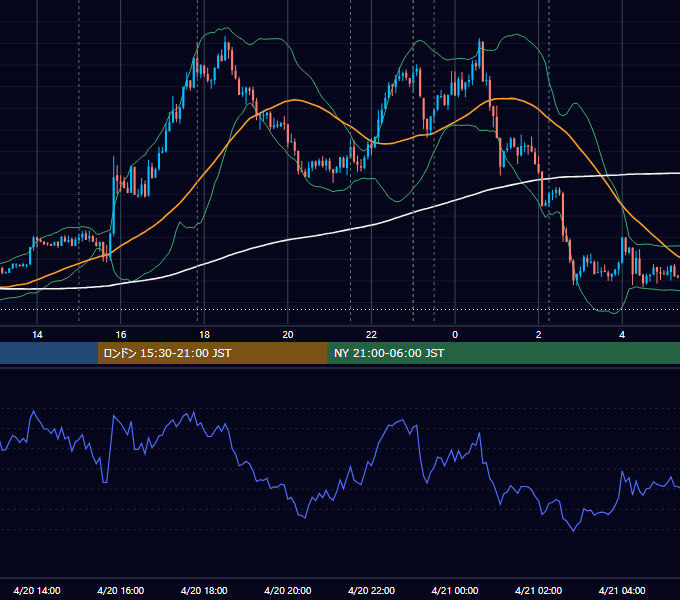Viewport: 680px width, 600px height.
Task: Click the '22' hour label on price chart axis
Action: coord(371,335)
